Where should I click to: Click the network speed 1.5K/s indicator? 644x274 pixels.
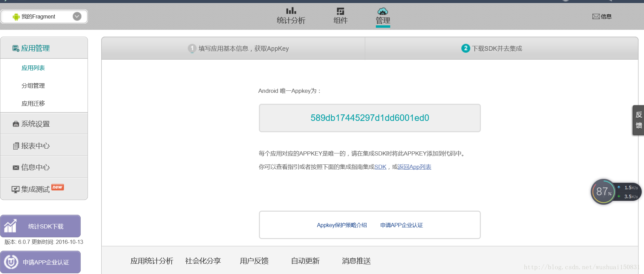tap(628, 188)
